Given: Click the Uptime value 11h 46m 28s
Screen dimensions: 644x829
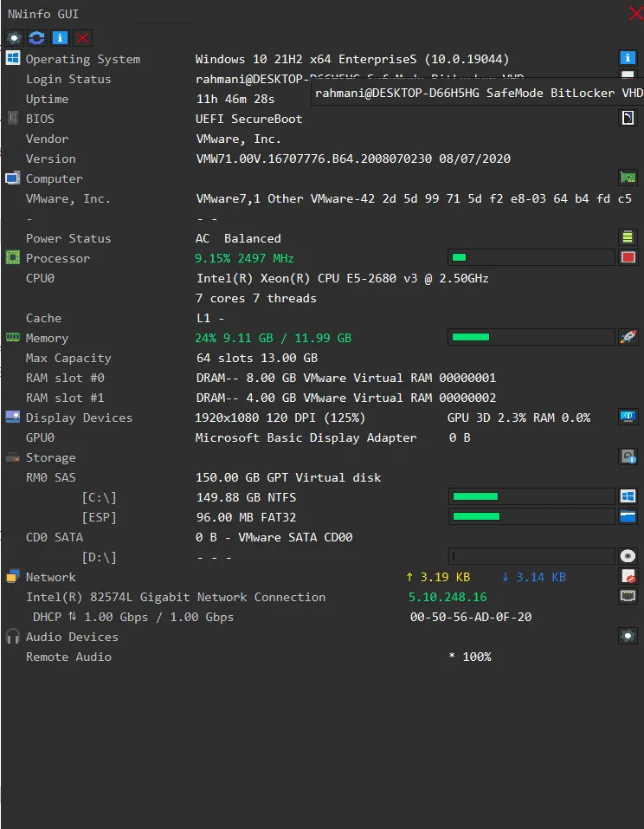Looking at the screenshot, I should (x=235, y=99).
